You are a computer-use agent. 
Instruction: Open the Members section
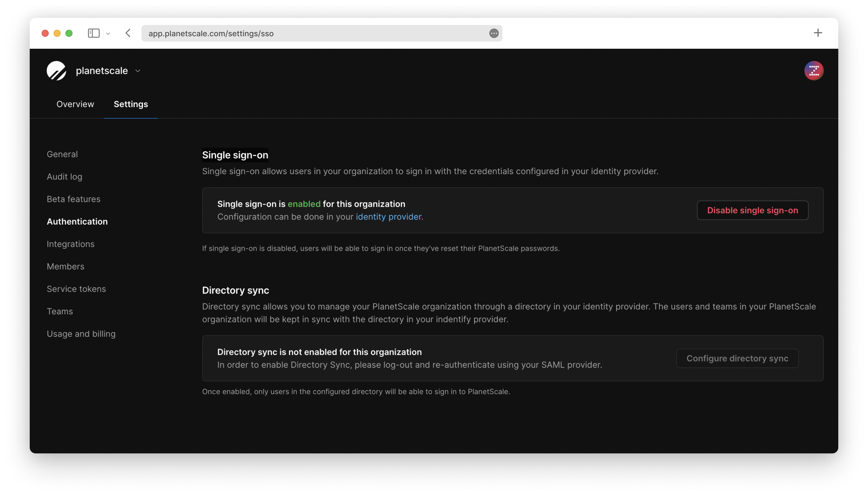coord(65,266)
